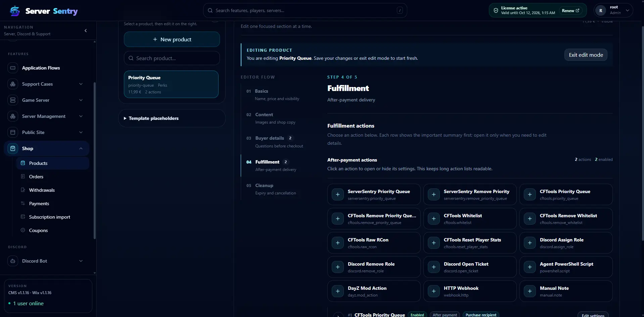The height and width of the screenshot is (317, 644).
Task: Click the plus icon on DayZ Mod Action
Action: (x=338, y=291)
